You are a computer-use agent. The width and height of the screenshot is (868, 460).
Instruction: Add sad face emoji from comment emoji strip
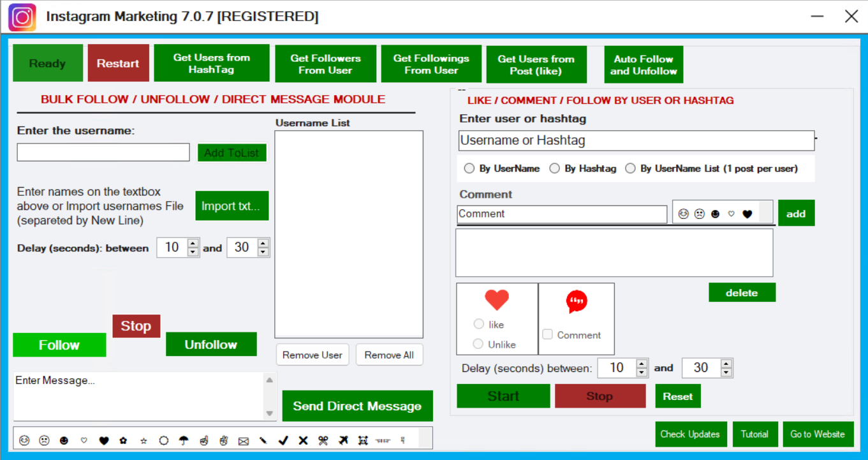pyautogui.click(x=700, y=214)
